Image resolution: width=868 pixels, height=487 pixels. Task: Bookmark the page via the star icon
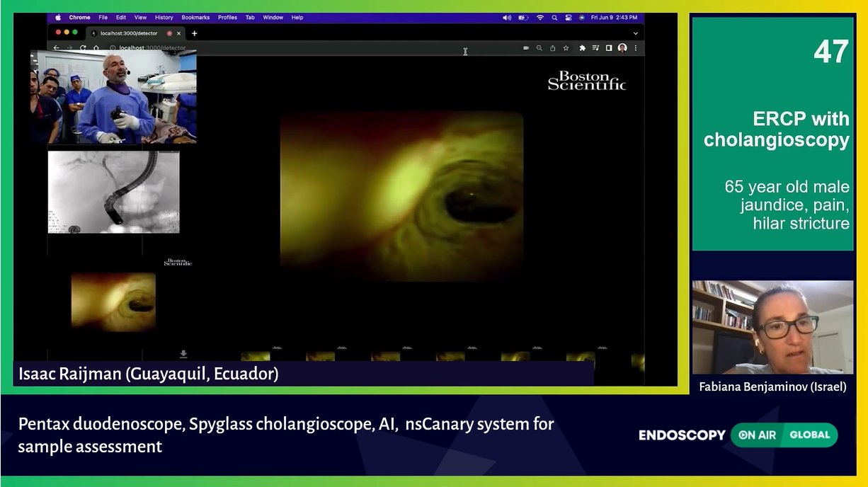coord(566,48)
